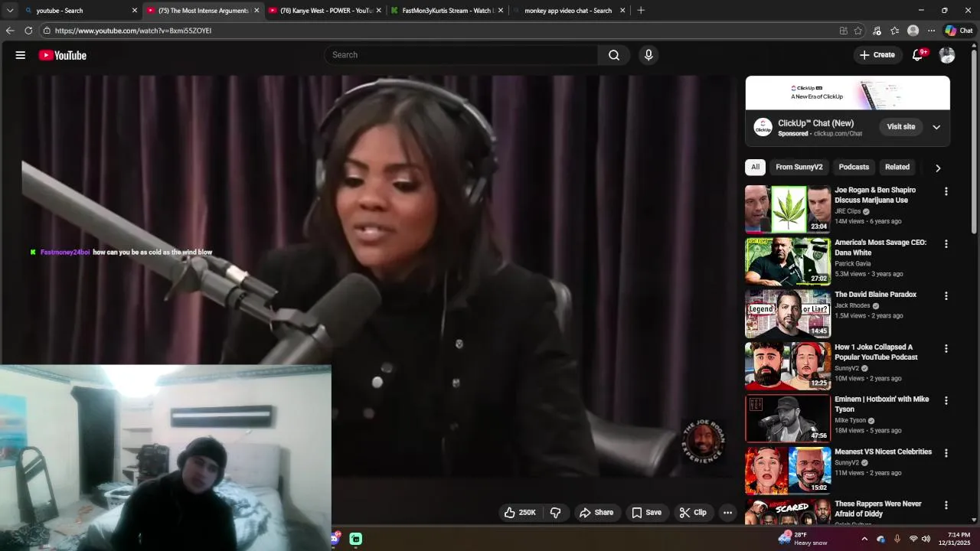
Task: Dislike the video thumbs down
Action: pos(556,513)
